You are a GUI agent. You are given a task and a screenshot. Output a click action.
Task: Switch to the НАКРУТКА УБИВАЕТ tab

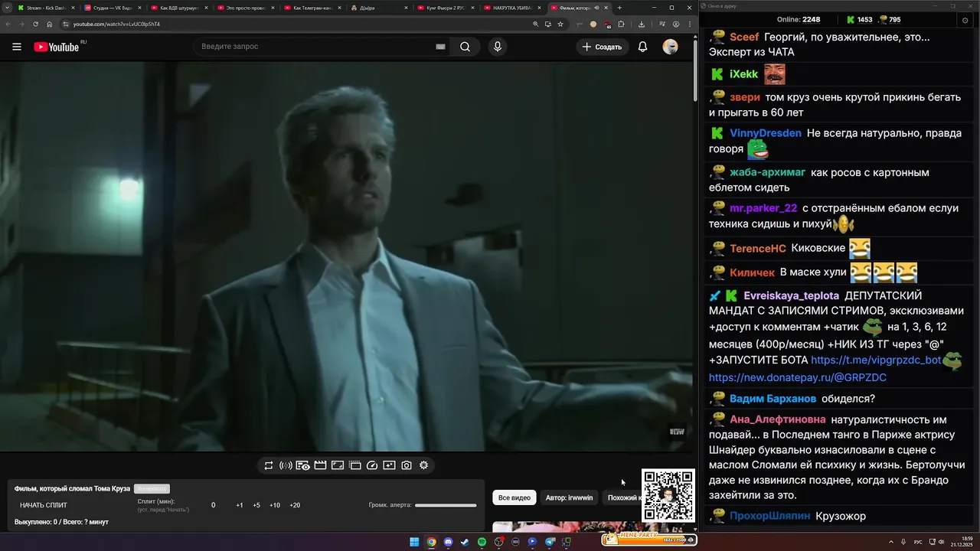tap(511, 8)
